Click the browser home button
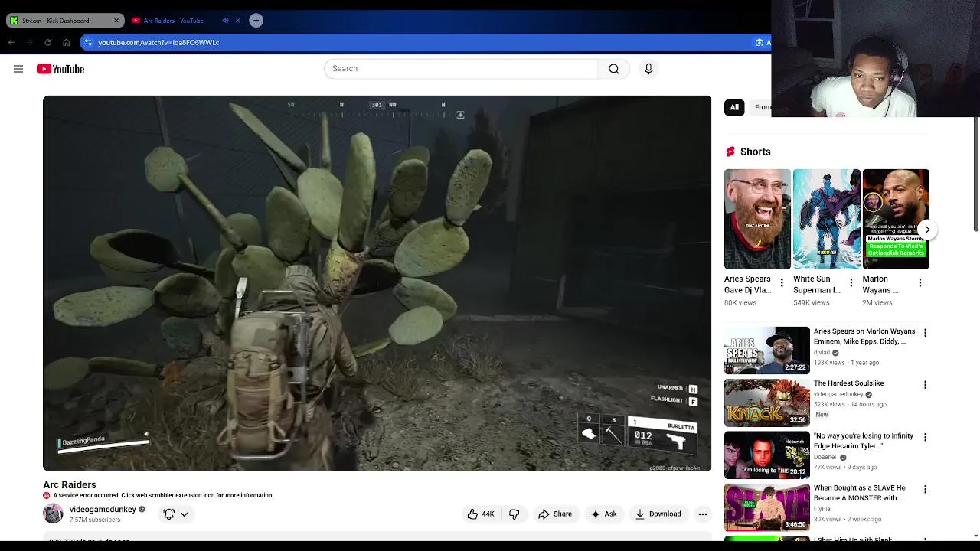 click(x=66, y=42)
